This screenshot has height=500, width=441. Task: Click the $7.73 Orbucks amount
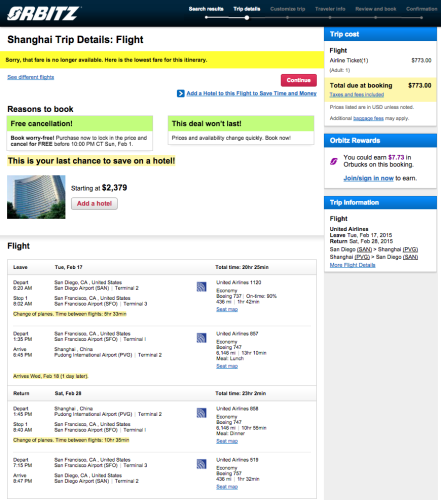(x=396, y=157)
